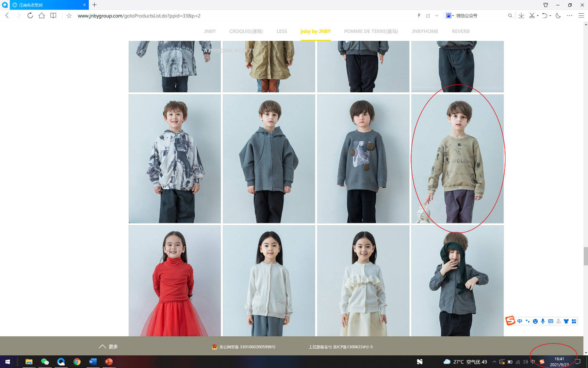Select the jnby by JNBY tab
Image resolution: width=588 pixels, height=368 pixels.
point(315,31)
